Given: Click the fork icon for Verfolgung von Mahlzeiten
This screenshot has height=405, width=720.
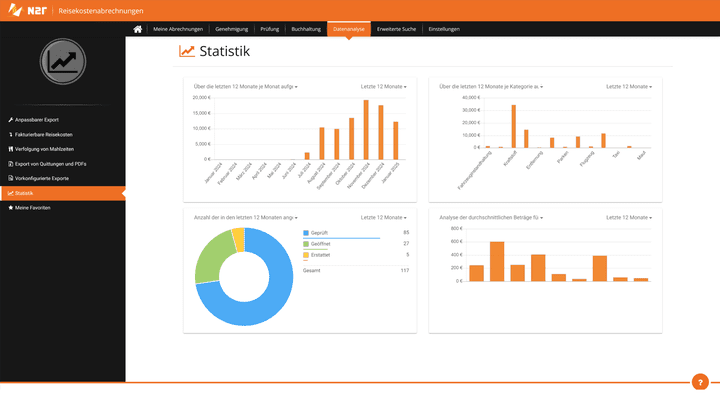Looking at the screenshot, I should [x=10, y=149].
